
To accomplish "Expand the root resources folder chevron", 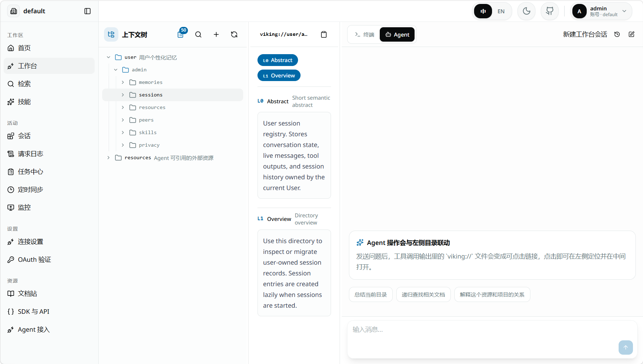I will click(108, 158).
